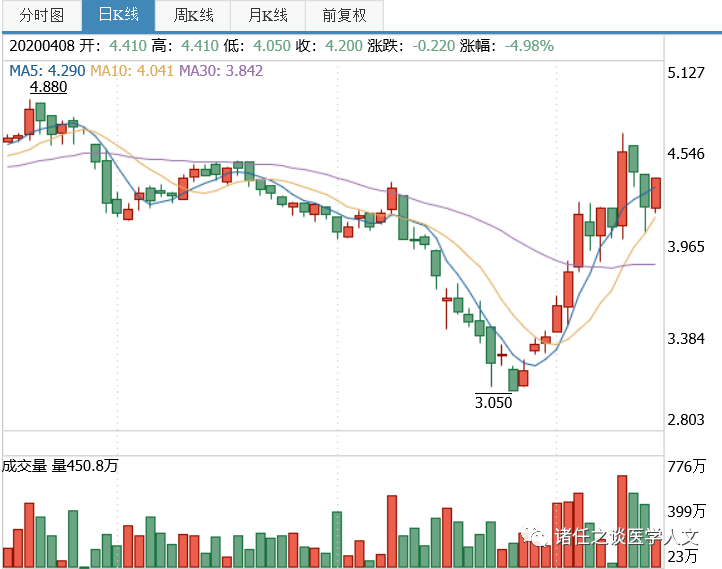The width and height of the screenshot is (722, 569).
Task: Select the 日K线 tab
Action: [118, 15]
